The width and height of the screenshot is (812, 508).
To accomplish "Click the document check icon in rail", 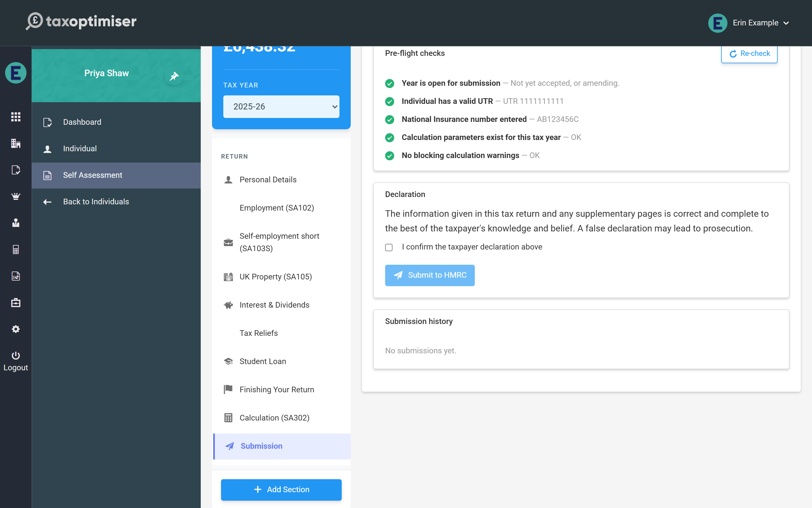I will (16, 170).
